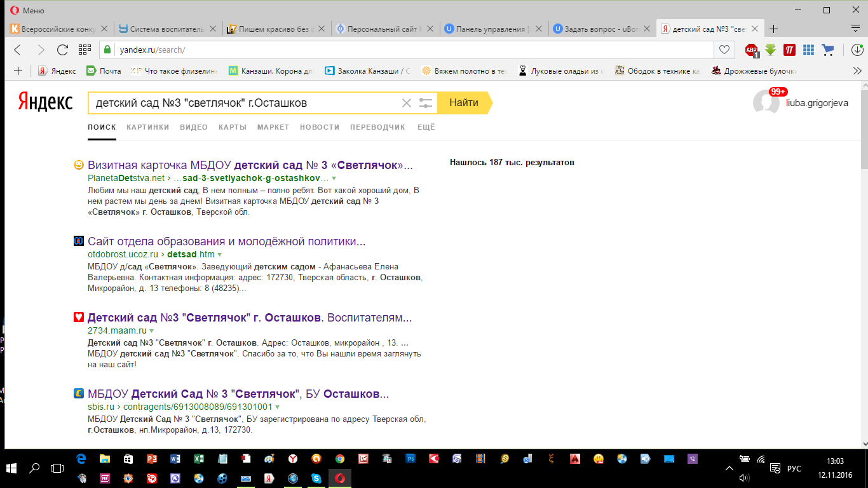This screenshot has width=868, height=488.
Task: Open Task View on taskbar
Action: [57, 468]
